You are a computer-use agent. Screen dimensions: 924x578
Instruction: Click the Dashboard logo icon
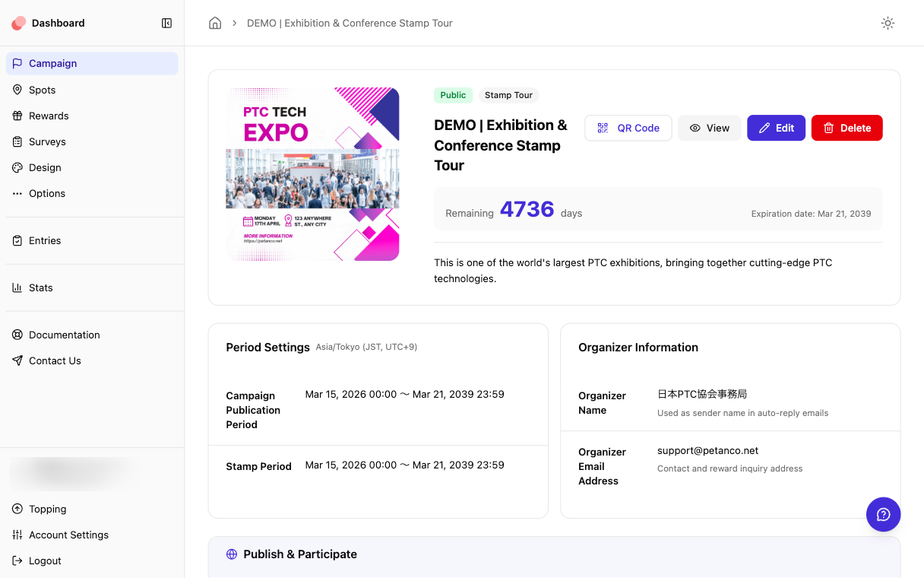point(18,23)
